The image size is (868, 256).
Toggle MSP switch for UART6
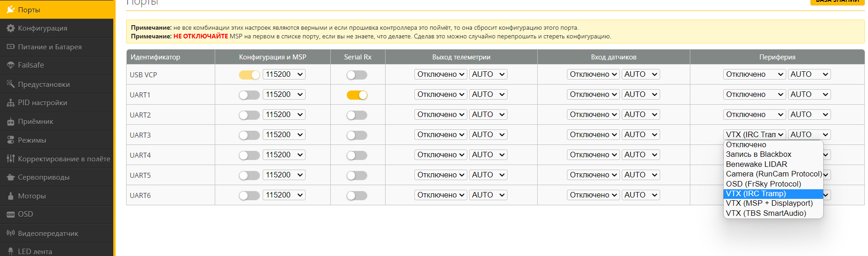pyautogui.click(x=249, y=196)
